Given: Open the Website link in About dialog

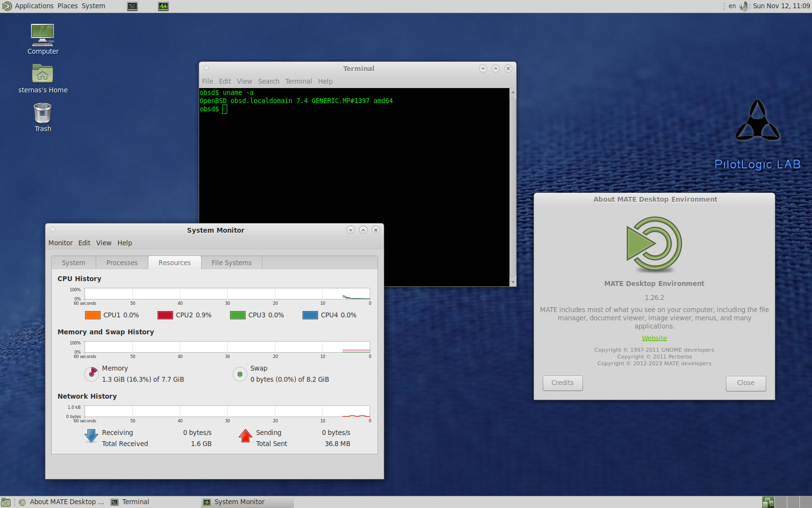Looking at the screenshot, I should pyautogui.click(x=654, y=338).
